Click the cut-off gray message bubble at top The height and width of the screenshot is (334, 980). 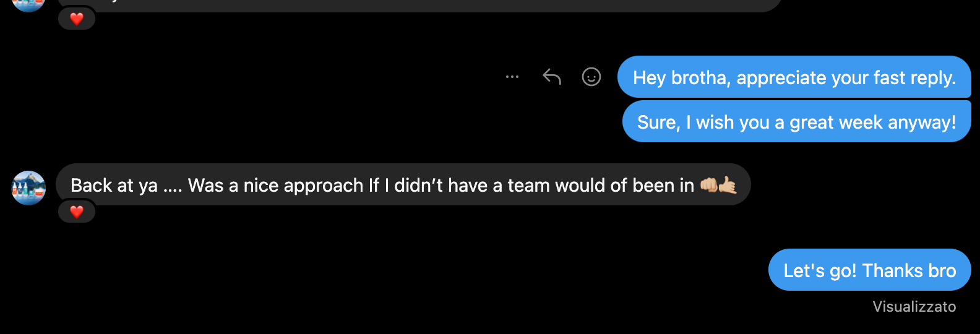tap(421, 5)
